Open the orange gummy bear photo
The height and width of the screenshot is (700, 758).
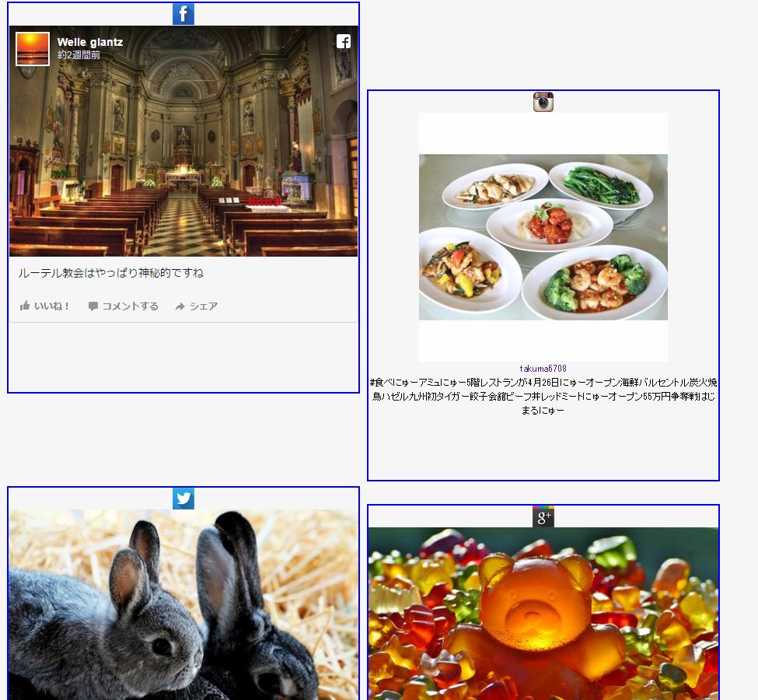tap(543, 614)
